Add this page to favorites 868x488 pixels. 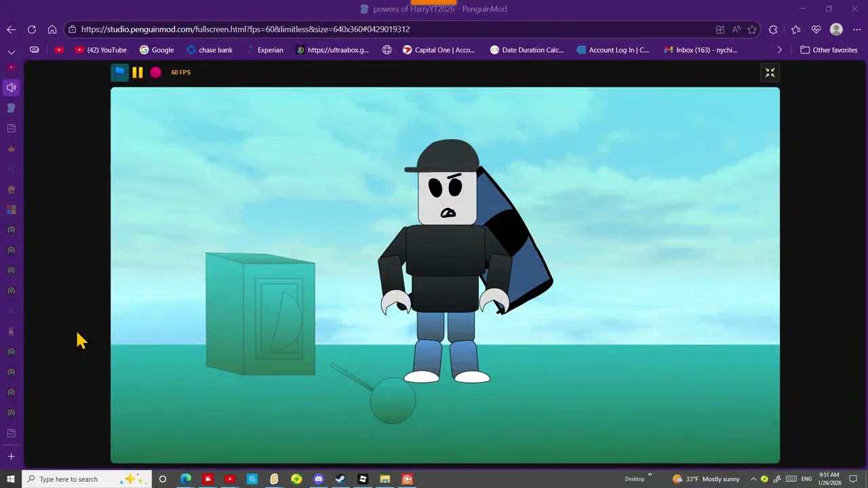pyautogui.click(x=752, y=29)
